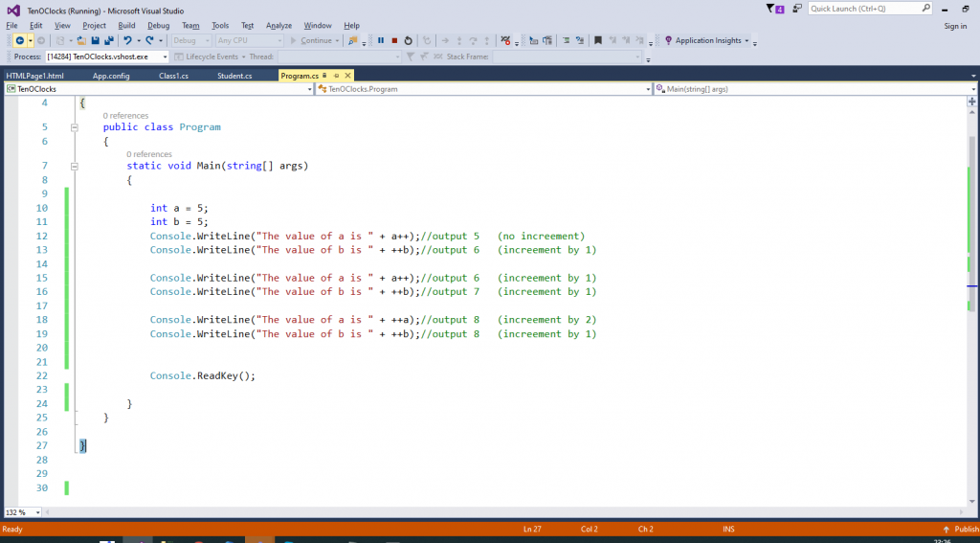Click the Visual Studio logo icon
This screenshot has width=980, height=543.
[13, 11]
